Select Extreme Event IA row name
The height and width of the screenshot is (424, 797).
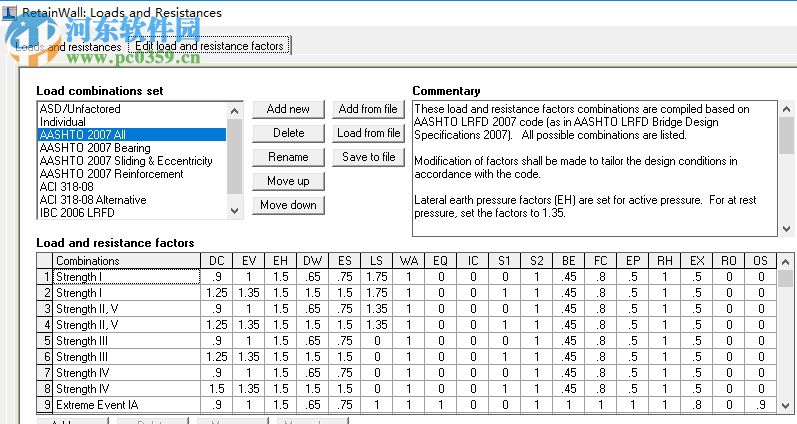click(x=127, y=405)
